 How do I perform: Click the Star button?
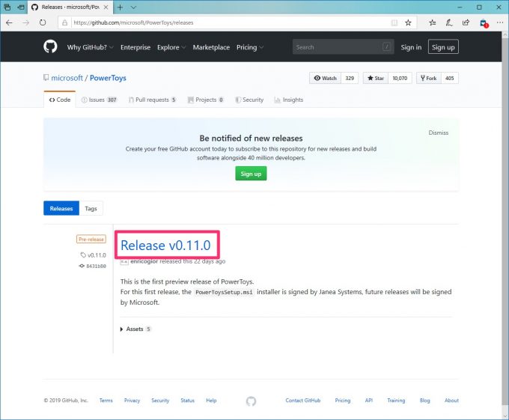pos(376,78)
